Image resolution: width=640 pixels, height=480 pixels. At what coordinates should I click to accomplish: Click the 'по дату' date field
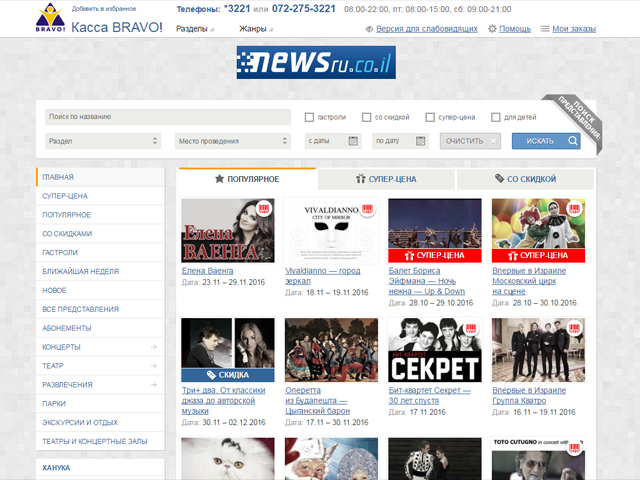pos(400,141)
